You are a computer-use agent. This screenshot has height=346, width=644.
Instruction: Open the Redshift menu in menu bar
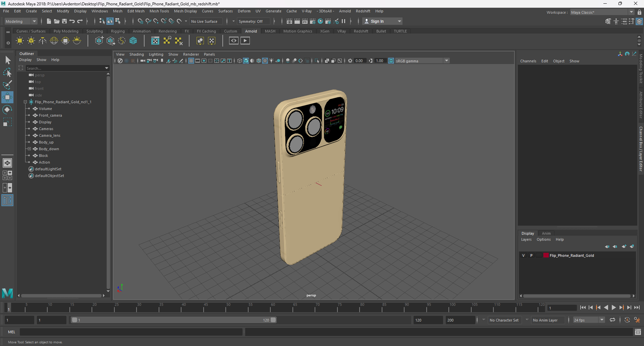click(x=363, y=11)
